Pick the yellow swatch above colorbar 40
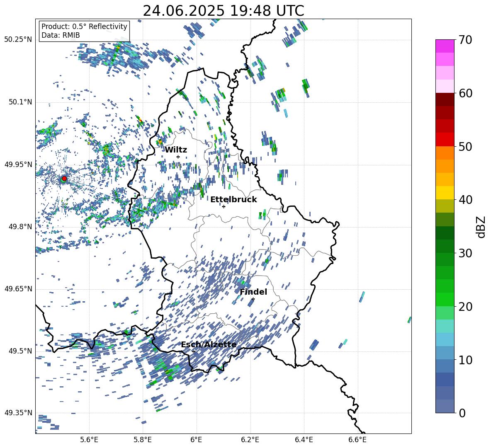 (445, 193)
